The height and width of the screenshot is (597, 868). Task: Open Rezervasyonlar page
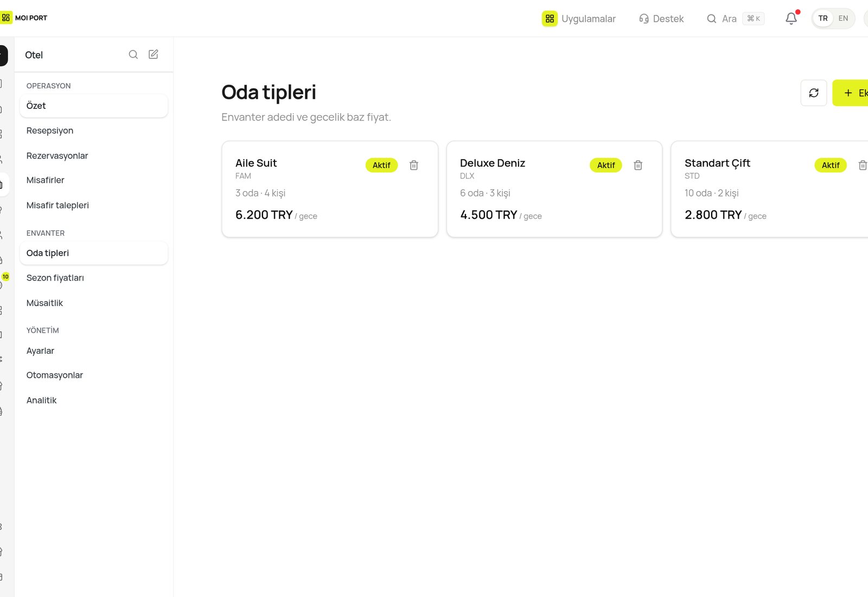click(x=94, y=156)
